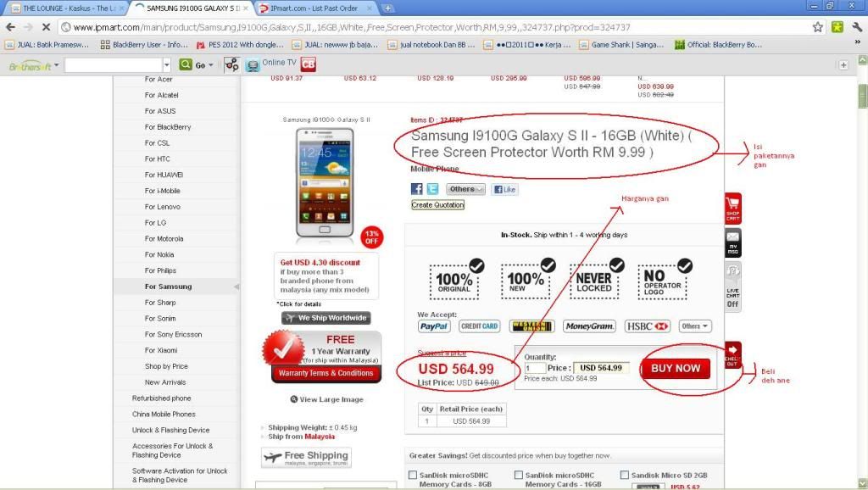Open the Go button dropdown arrow
The height and width of the screenshot is (490, 868).
[x=211, y=65]
